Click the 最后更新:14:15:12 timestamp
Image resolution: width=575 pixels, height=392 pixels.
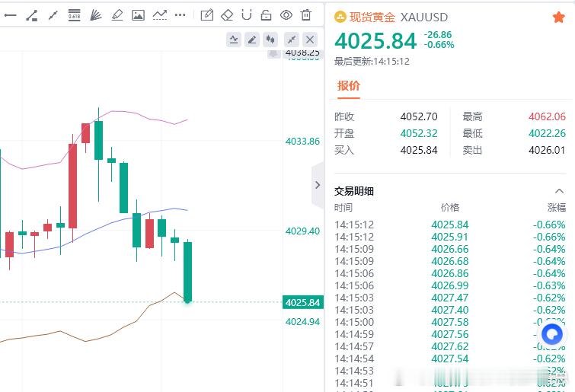click(372, 61)
